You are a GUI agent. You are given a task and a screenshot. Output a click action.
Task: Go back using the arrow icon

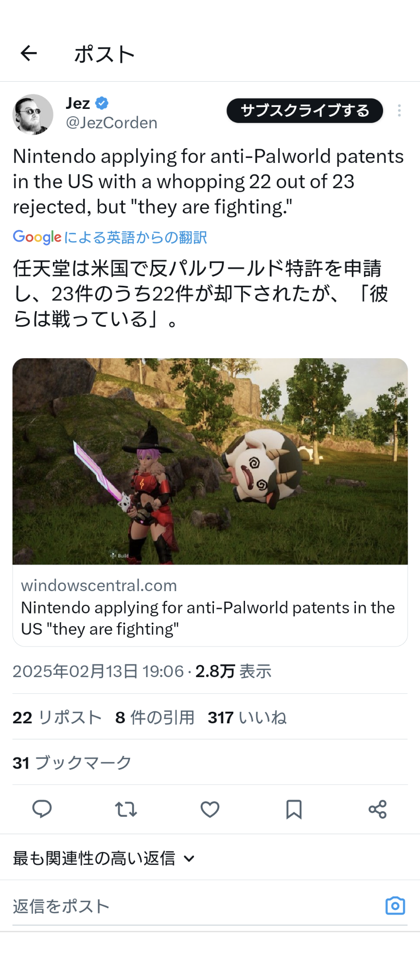(29, 53)
